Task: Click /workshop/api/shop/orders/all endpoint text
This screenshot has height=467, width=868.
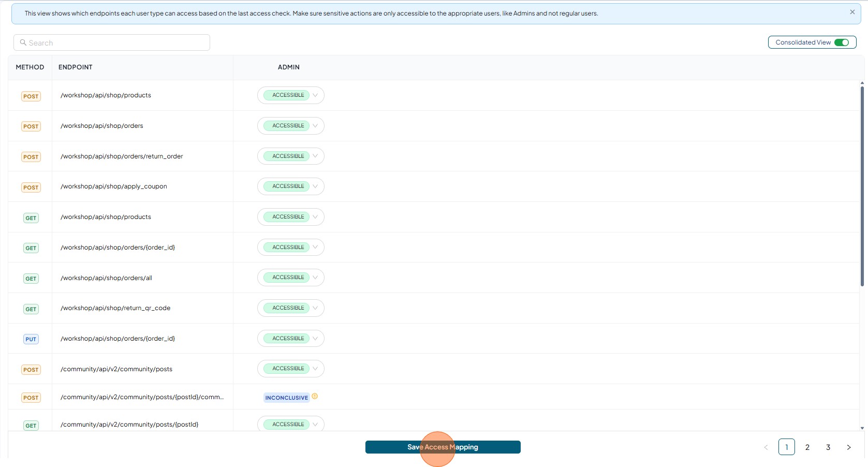Action: coord(106,278)
